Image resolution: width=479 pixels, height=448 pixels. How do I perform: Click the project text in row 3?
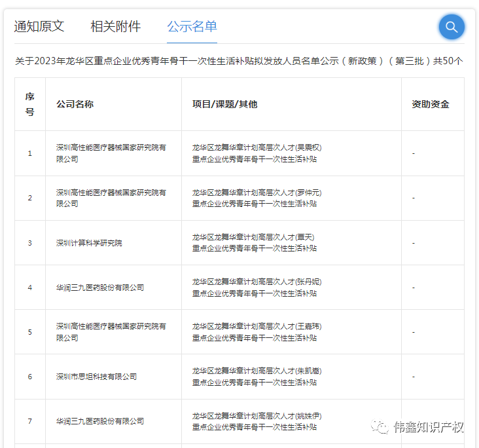click(x=255, y=243)
